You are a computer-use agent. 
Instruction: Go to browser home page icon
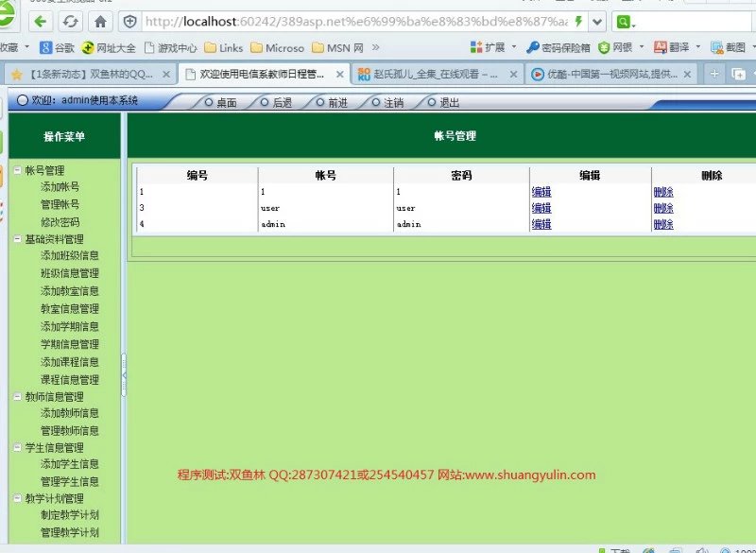100,21
